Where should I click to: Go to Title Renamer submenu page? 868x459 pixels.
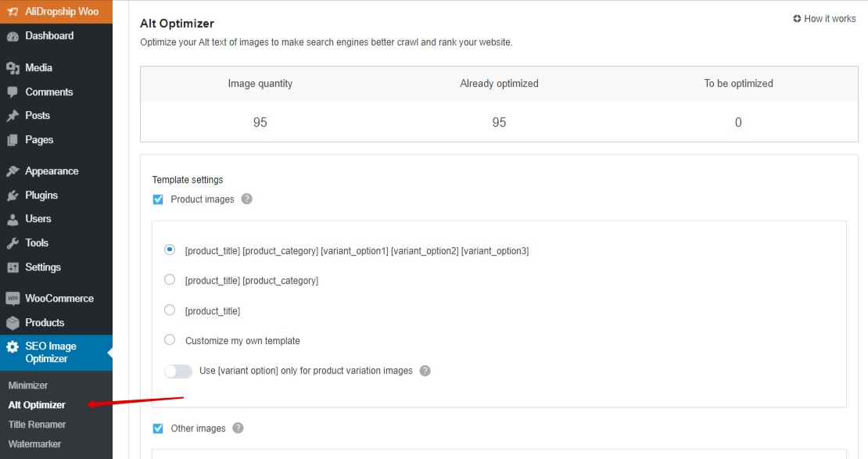tap(37, 425)
